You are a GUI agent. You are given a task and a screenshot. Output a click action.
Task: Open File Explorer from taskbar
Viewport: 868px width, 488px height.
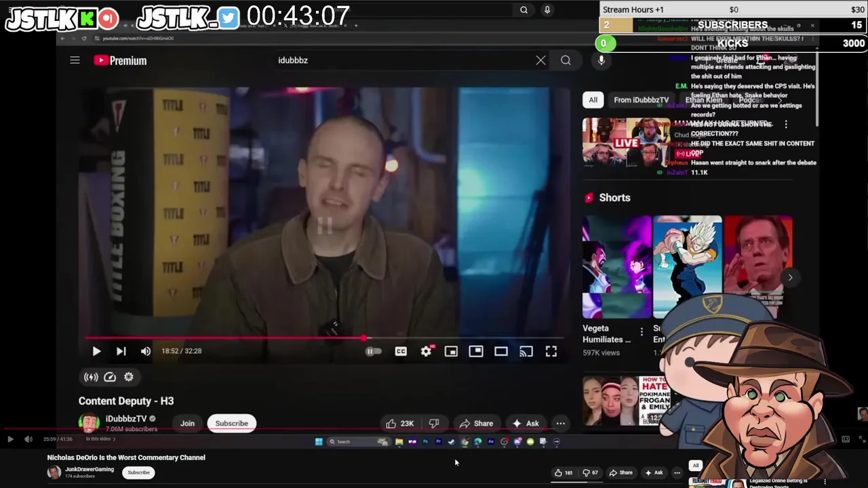tap(399, 442)
